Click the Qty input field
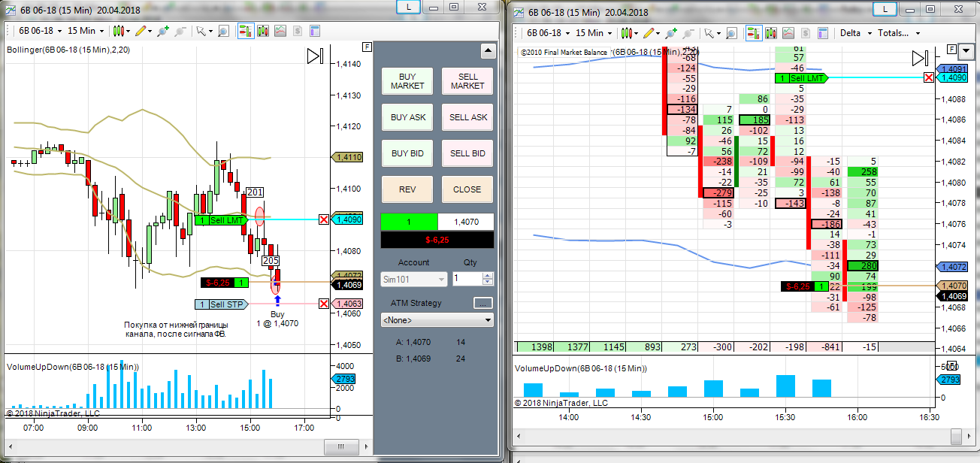Viewport: 980px width, 463px height. tap(467, 279)
